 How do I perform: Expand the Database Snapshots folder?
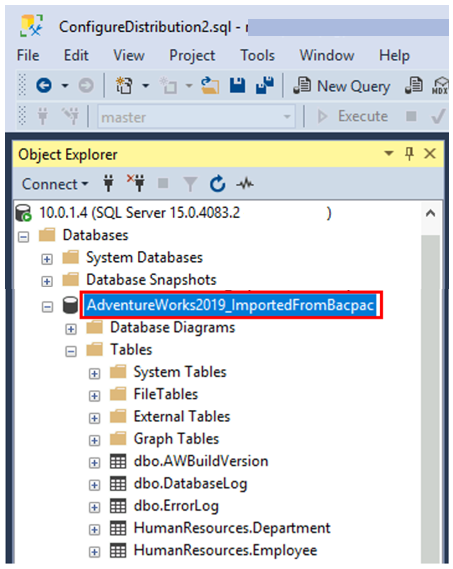click(47, 282)
